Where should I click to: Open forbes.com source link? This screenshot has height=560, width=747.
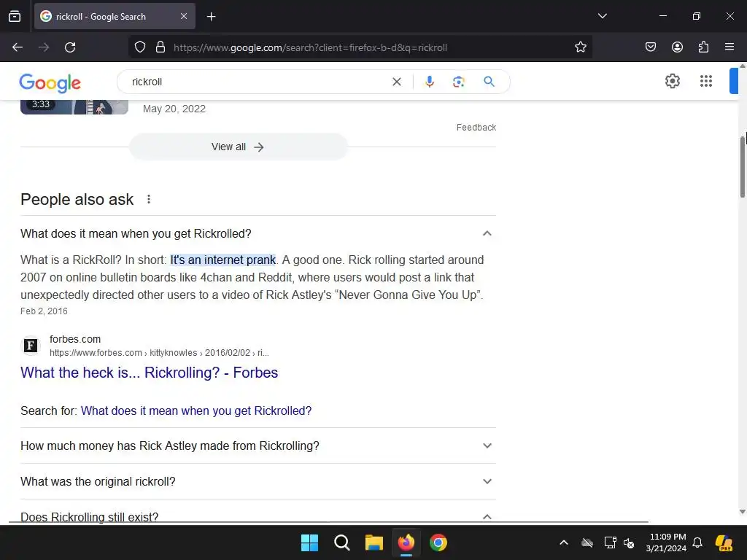[x=159, y=346]
